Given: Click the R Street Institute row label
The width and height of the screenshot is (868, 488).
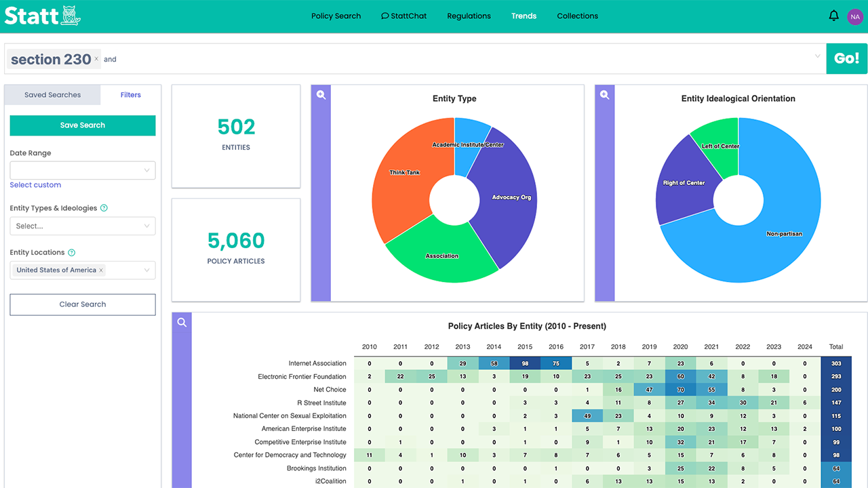Looking at the screenshot, I should pyautogui.click(x=320, y=403).
